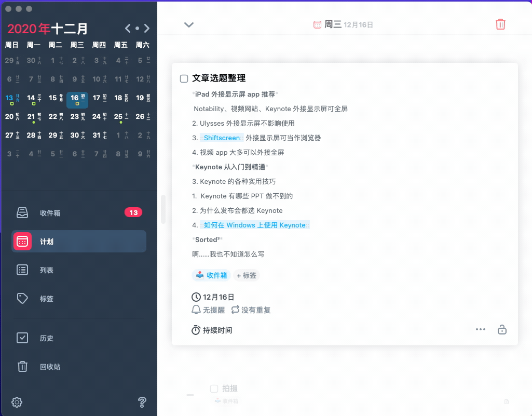Click the calendar icon beside 周三 header
This screenshot has height=416, width=532.
[317, 24]
